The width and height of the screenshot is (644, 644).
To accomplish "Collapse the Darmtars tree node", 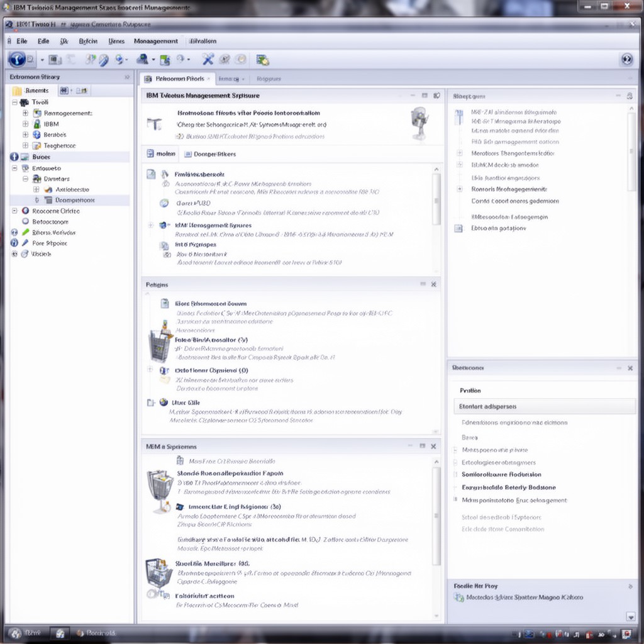I will pos(25,179).
